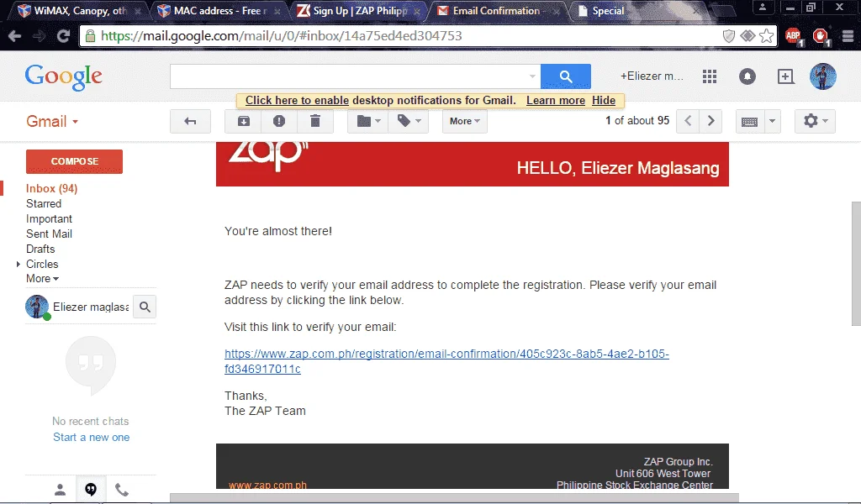Go to newer conversation arrow
The image size is (861, 504).
[x=688, y=121]
